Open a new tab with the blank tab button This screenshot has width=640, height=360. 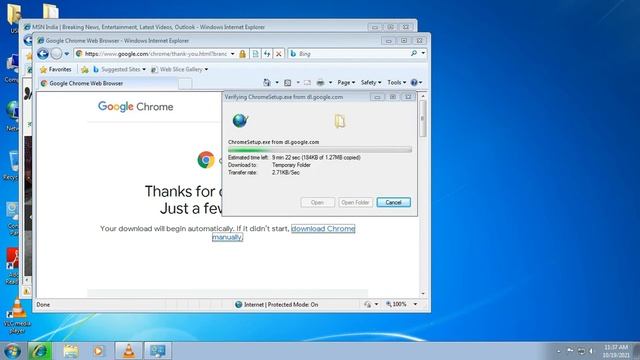(185, 84)
